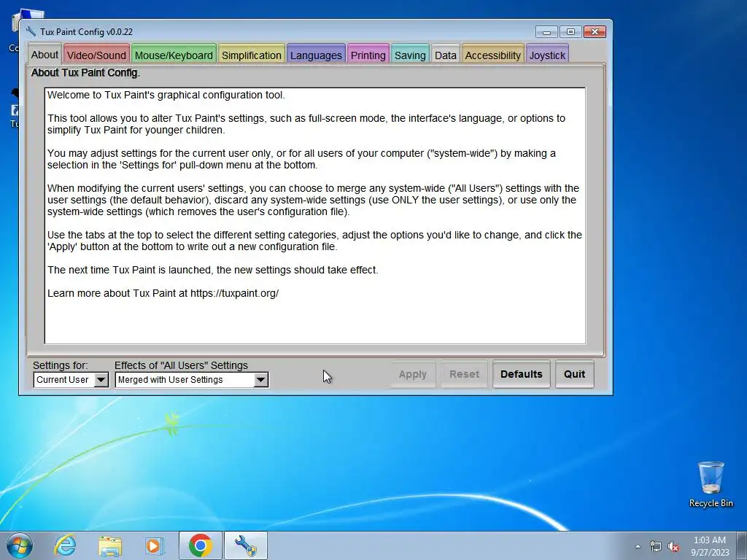747x560 pixels.
Task: Quit Tux Paint Config
Action: click(575, 374)
